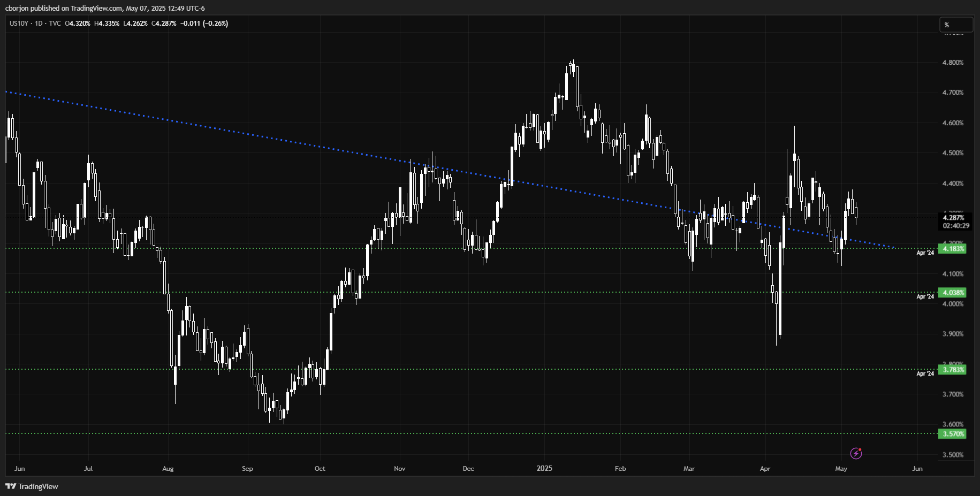Click the Apr '24 label beside 4.183%

click(x=925, y=253)
